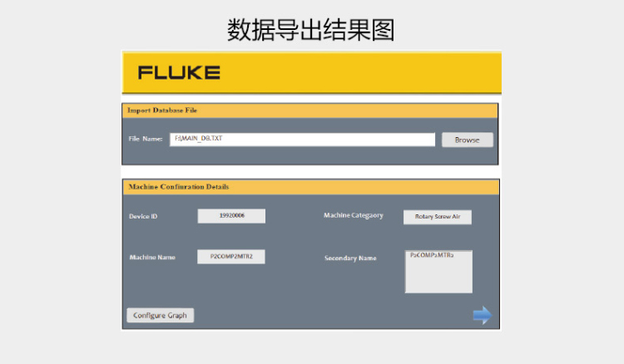Click the Import Database File header

tap(310, 111)
